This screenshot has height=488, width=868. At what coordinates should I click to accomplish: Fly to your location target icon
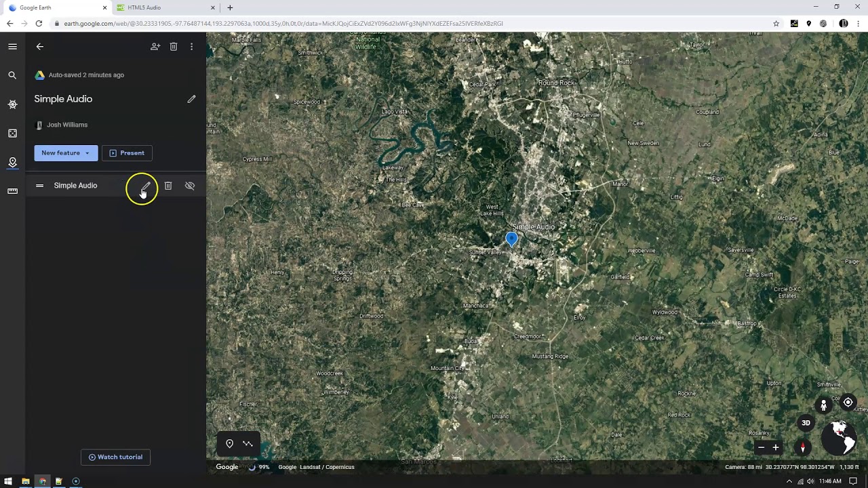[848, 403]
